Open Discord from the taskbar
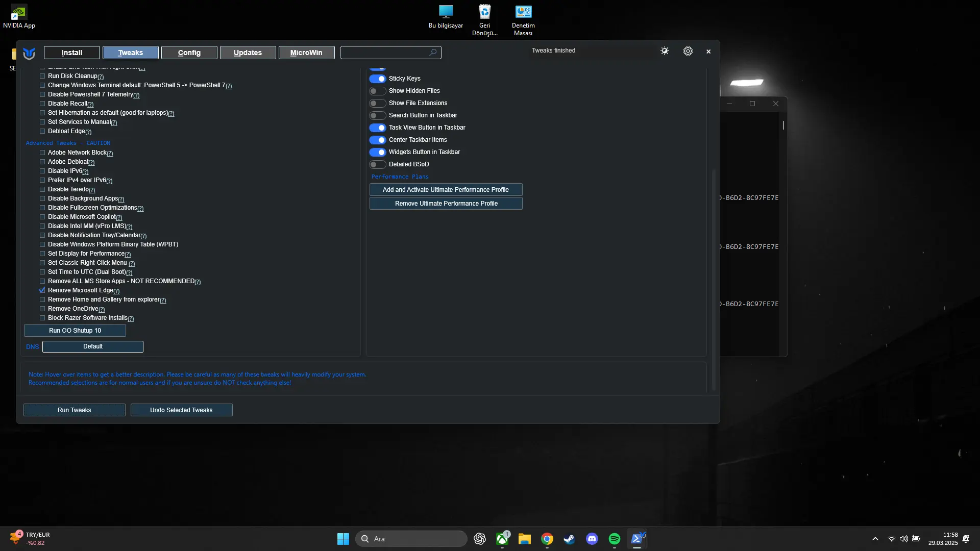The height and width of the screenshot is (551, 980). pos(592,539)
